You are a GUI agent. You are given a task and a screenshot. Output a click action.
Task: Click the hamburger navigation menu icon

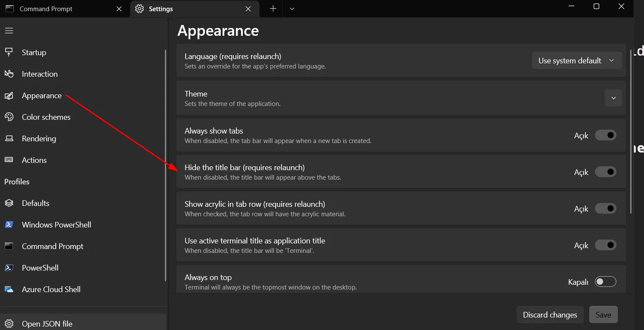coord(9,31)
